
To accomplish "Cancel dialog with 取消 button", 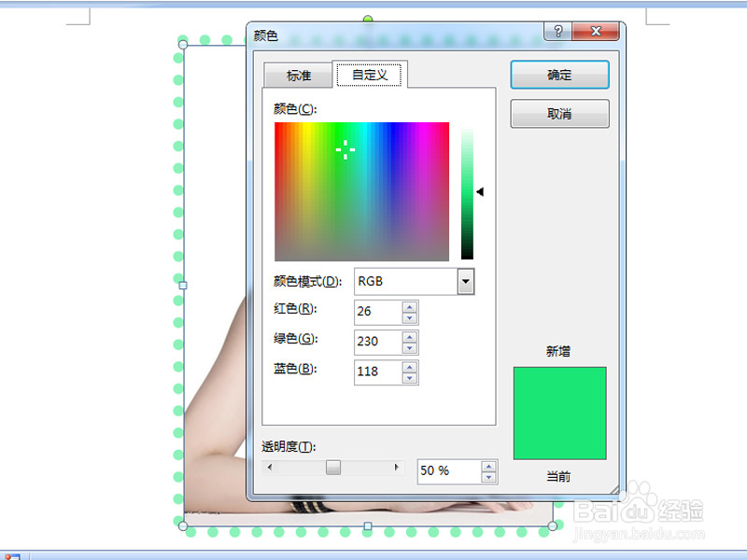I will click(559, 114).
